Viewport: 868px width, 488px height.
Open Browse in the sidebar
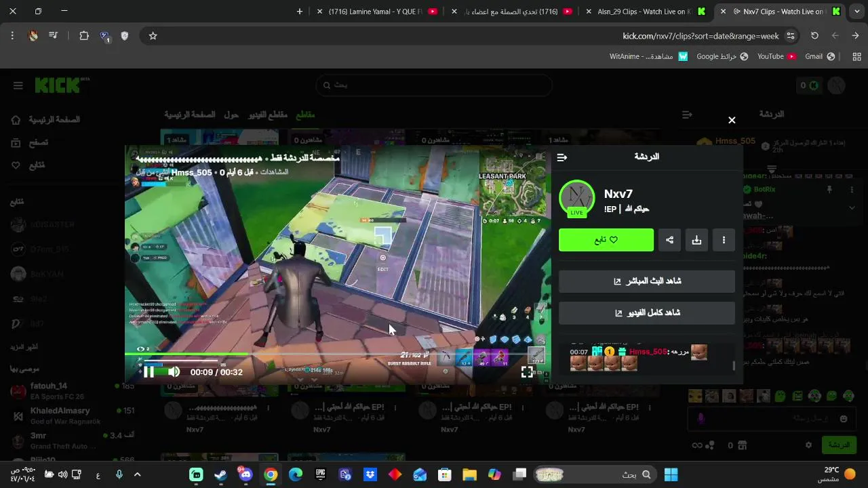29,142
